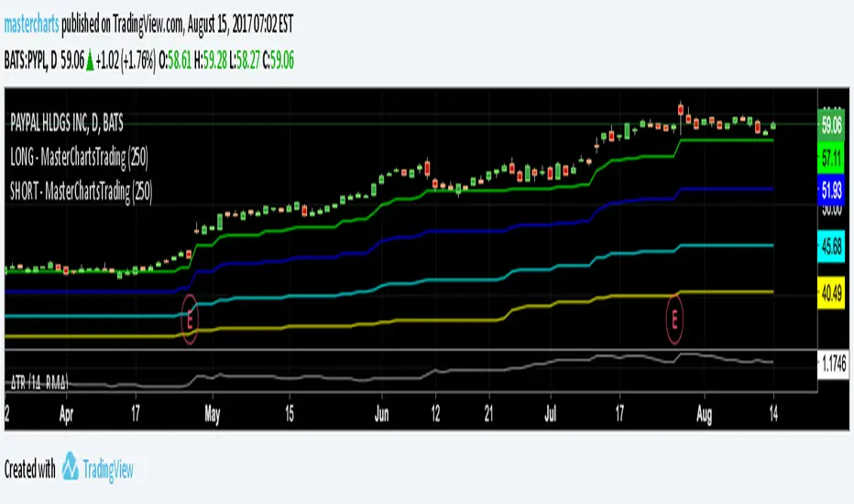Click the TradingView logo icon
The height and width of the screenshot is (504, 854).
71,467
